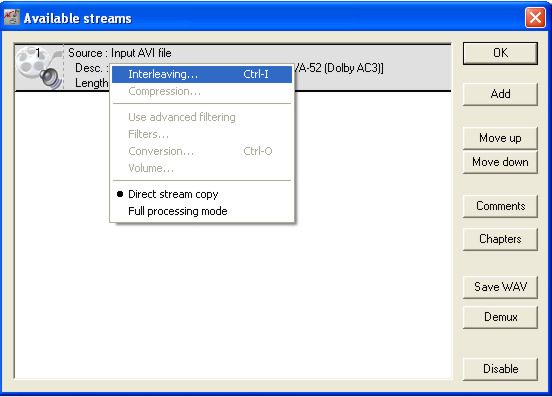Screen dimensions: 552x397
Task: Open the Chapters button
Action: click(500, 239)
